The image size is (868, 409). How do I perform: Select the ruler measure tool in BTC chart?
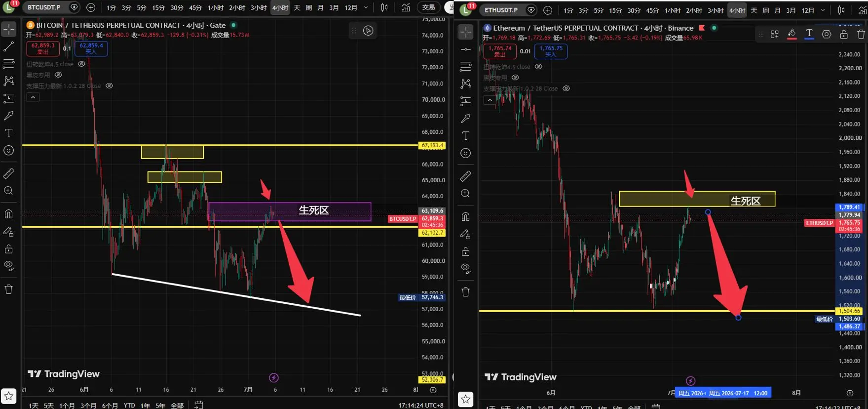pyautogui.click(x=9, y=173)
